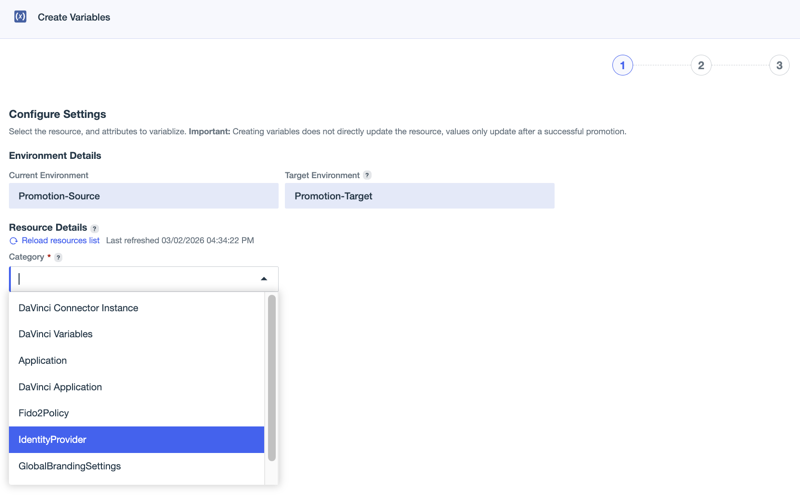Viewport: 800px width, 500px height.
Task: Open the Resource Details help icon
Action: pyautogui.click(x=94, y=229)
